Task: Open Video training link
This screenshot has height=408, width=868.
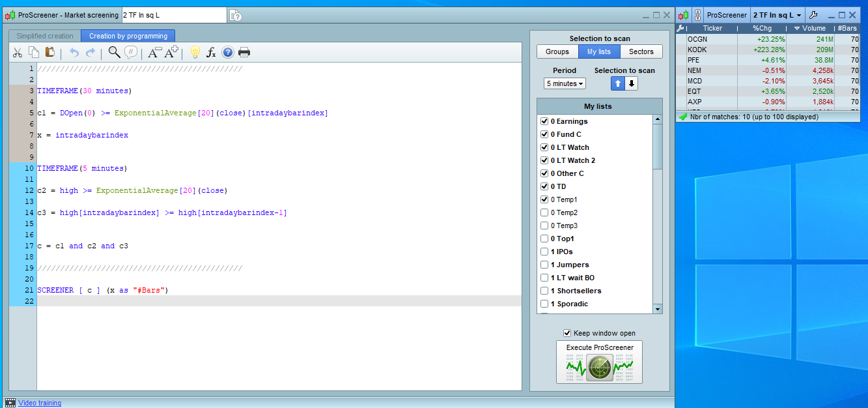Action: 40,403
